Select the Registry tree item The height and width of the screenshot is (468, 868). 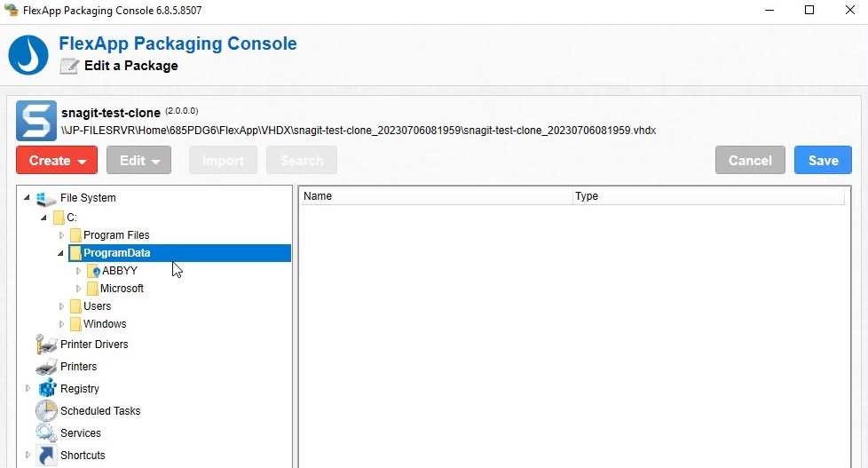pos(80,388)
